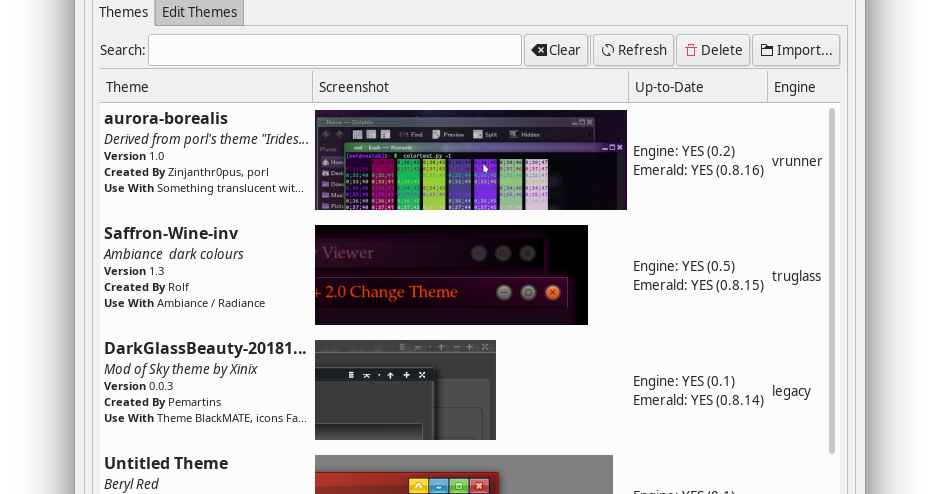Sort by the Up-to-Date column header

click(697, 87)
